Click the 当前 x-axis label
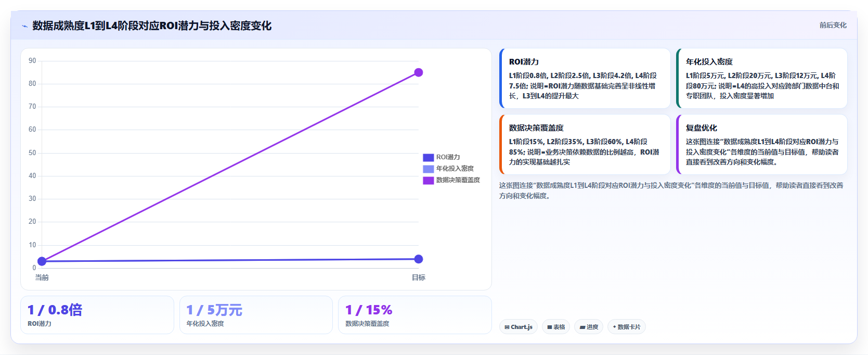The width and height of the screenshot is (868, 355). [42, 278]
